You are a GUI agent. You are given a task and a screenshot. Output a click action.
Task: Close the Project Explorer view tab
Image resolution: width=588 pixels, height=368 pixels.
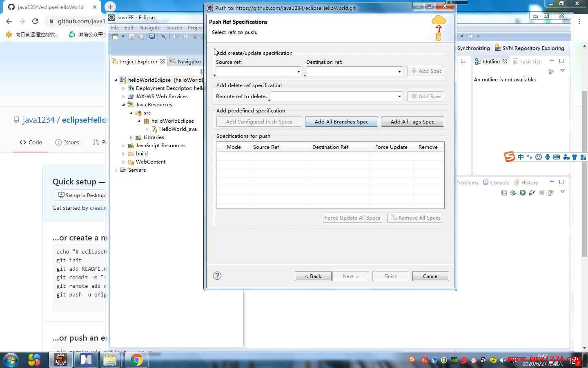(x=163, y=62)
